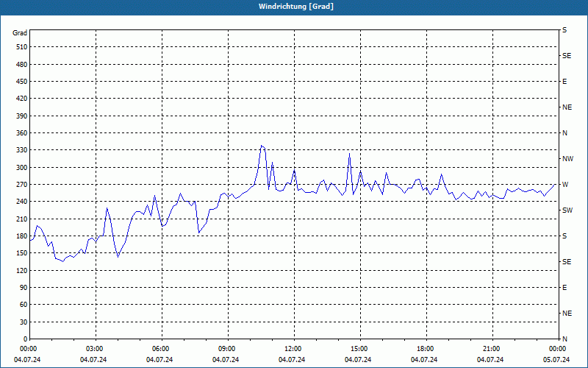This screenshot has width=588, height=368.
Task: Click the SW compass label on right axis
Action: [567, 210]
